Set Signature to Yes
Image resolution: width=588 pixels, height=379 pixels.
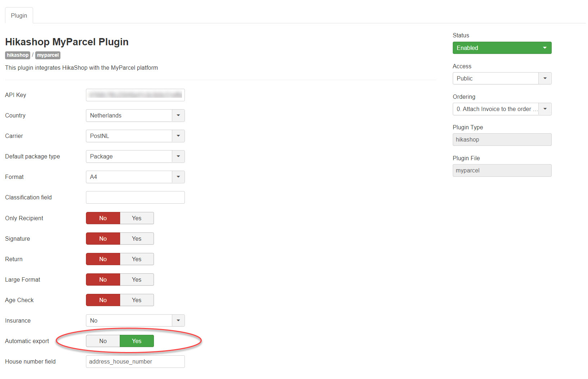tap(137, 239)
